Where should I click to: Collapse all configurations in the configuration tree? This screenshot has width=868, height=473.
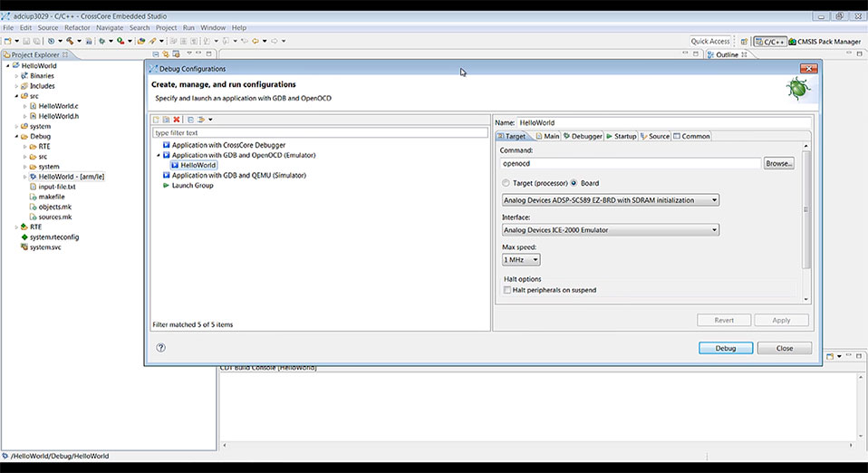tap(190, 120)
